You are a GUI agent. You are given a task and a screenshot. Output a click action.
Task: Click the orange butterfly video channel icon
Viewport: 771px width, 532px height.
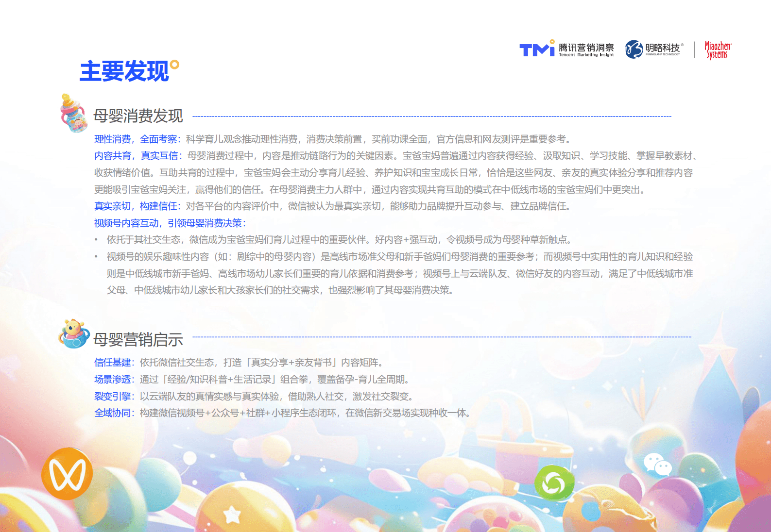point(67,474)
